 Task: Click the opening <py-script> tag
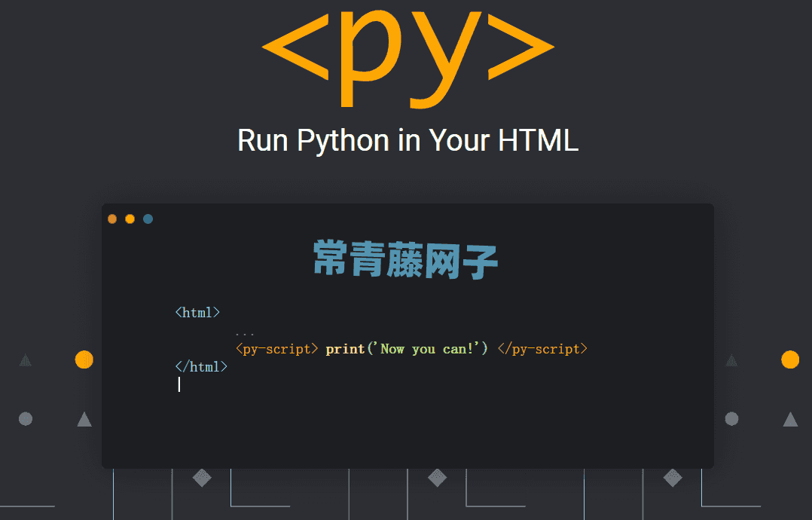click(x=277, y=349)
